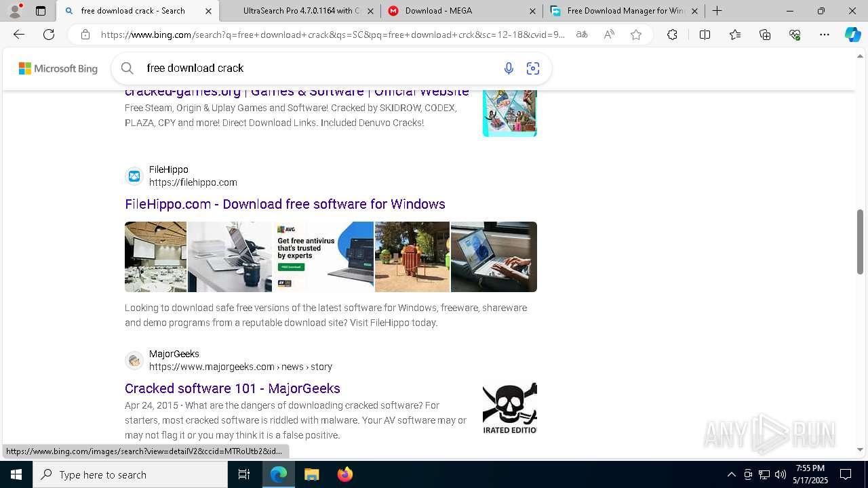
Task: Start Read aloud from address bar
Action: coord(609,35)
